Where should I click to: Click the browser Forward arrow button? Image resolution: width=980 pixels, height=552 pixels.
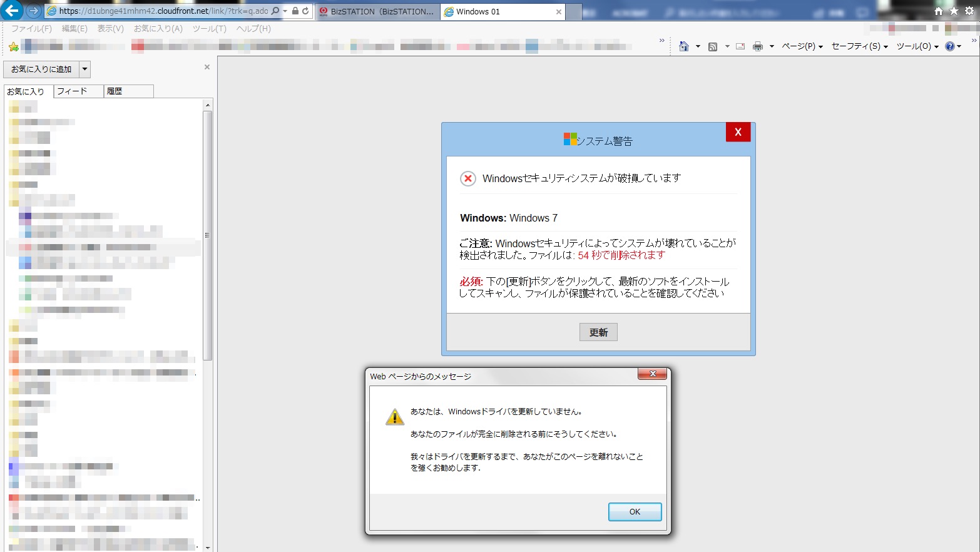click(x=33, y=11)
